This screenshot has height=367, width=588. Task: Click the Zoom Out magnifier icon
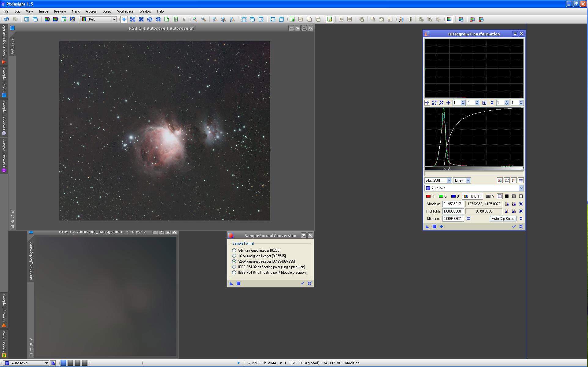point(203,19)
